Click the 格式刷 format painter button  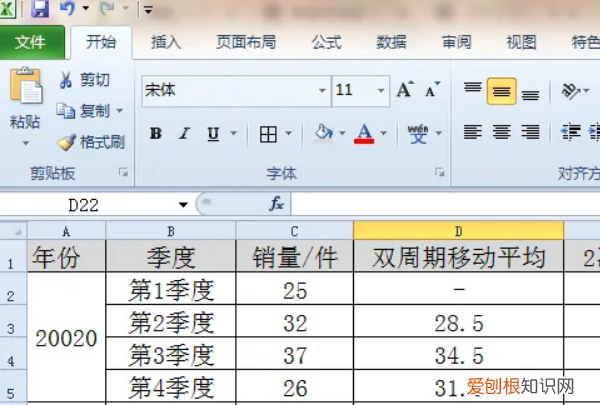91,142
